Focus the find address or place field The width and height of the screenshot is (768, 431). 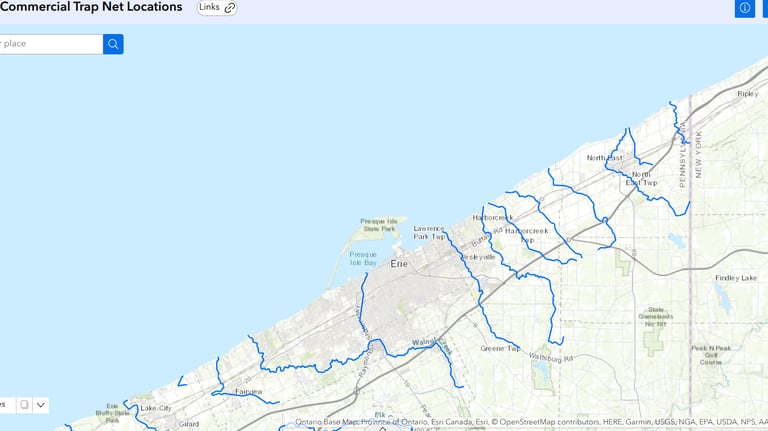(x=50, y=44)
